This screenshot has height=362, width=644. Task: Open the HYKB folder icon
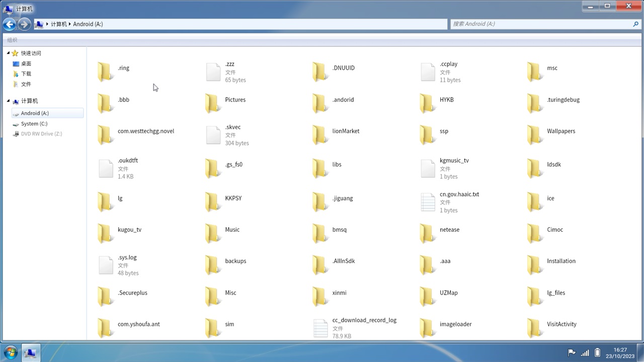(x=427, y=104)
